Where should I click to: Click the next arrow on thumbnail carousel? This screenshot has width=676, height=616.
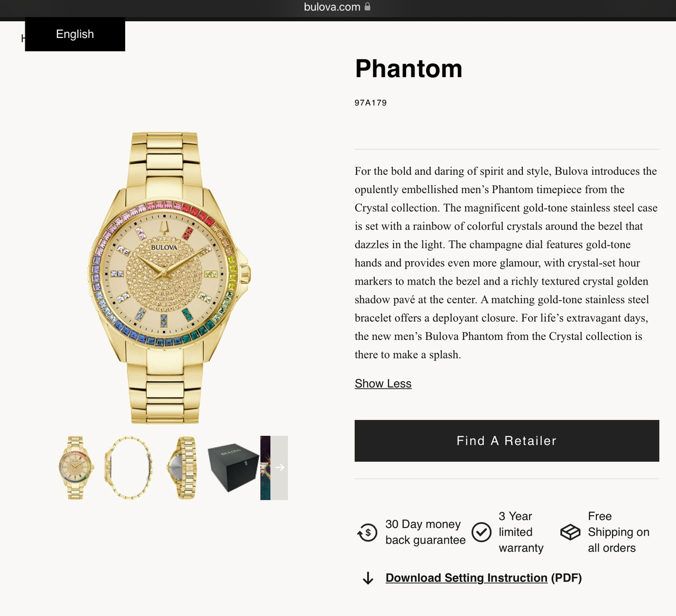280,467
